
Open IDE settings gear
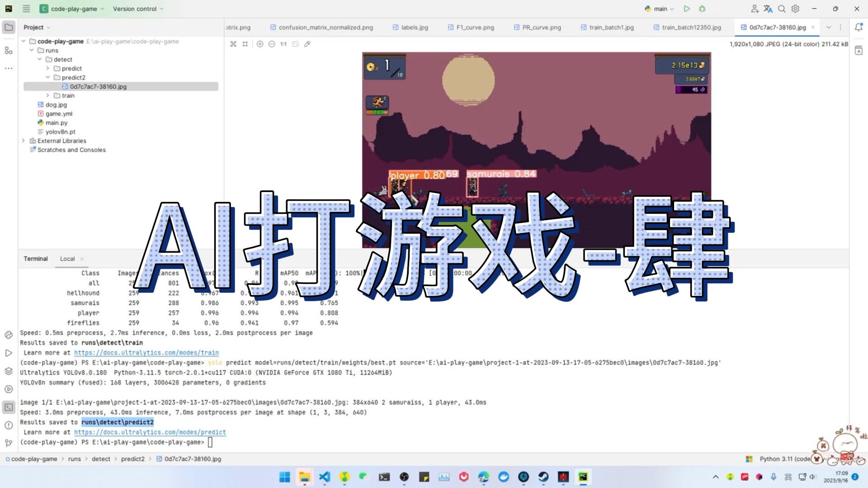tap(795, 9)
